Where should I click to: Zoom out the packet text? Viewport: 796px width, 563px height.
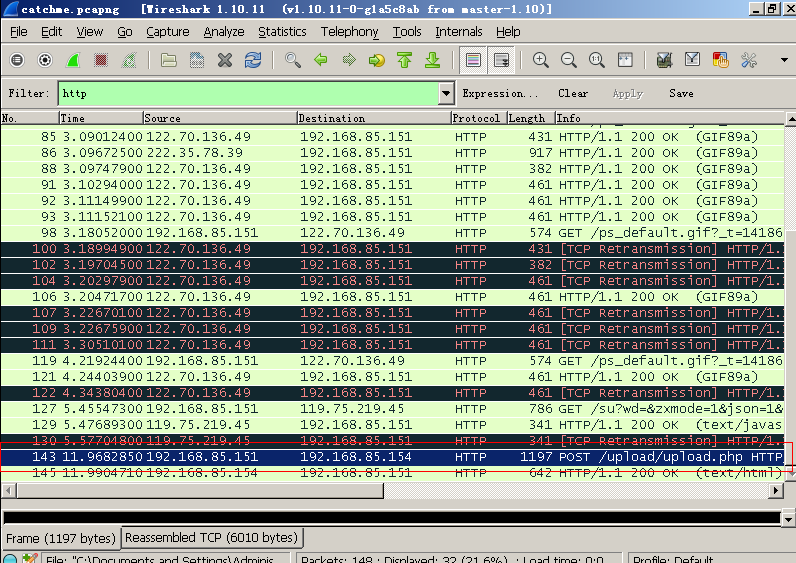tap(569, 60)
